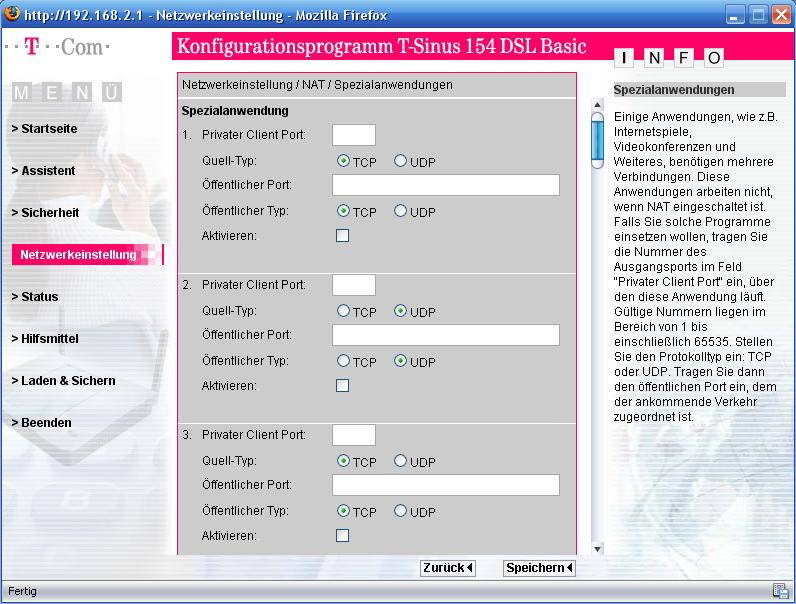The height and width of the screenshot is (604, 796).
Task: Click Öffentlicher Port field of entry 3
Action: pyautogui.click(x=446, y=485)
